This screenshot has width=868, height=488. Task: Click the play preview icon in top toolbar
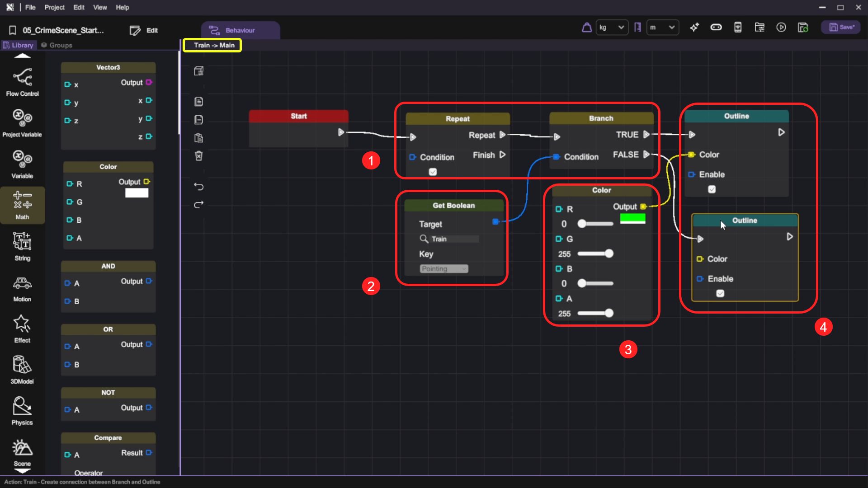tap(781, 28)
